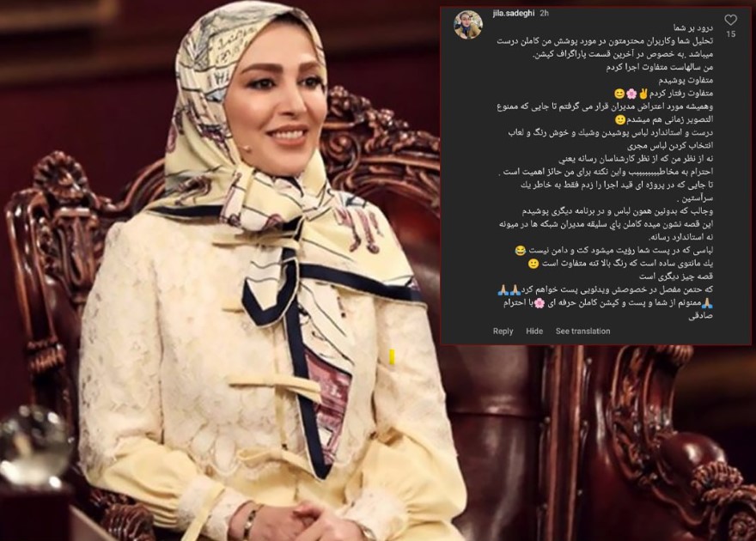Click See translation for the comment
The width and height of the screenshot is (756, 541).
583,331
